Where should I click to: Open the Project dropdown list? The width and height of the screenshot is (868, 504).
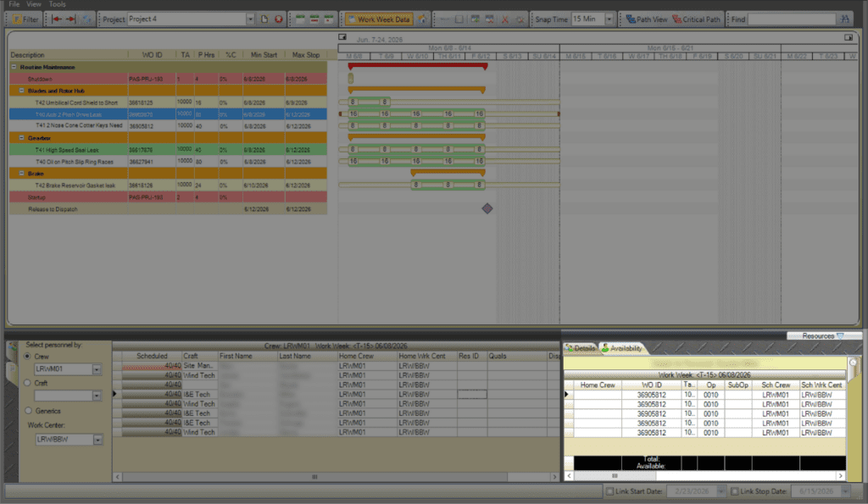point(250,19)
